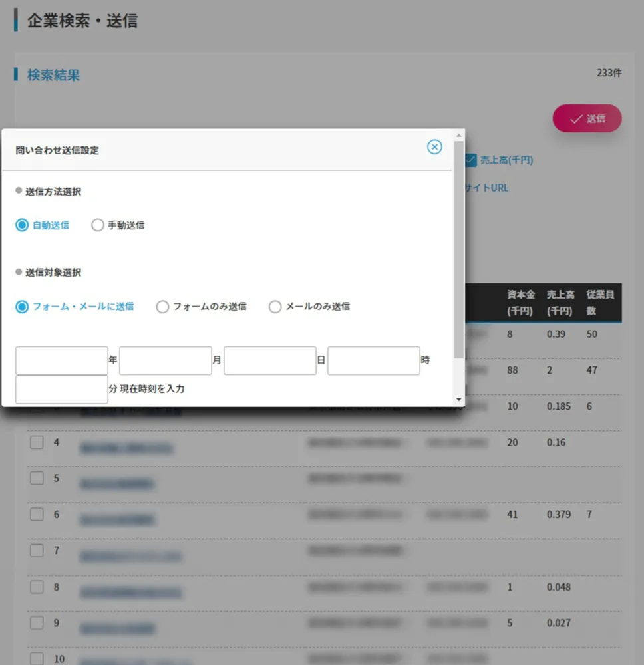The width and height of the screenshot is (644, 665).
Task: Click sales value 0.379 cell
Action: [559, 515]
